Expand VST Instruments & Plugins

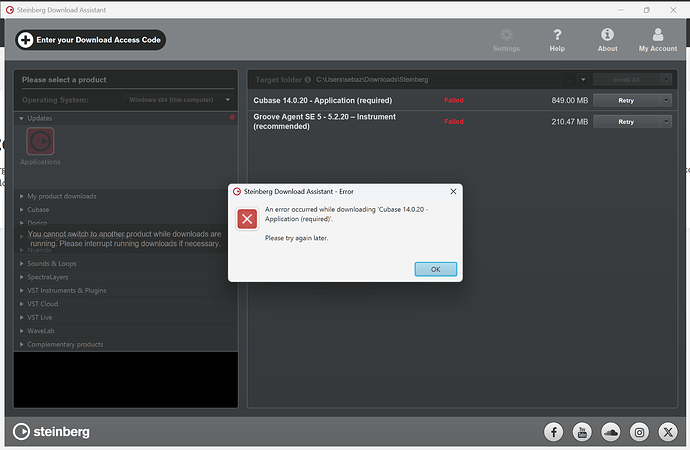pyautogui.click(x=22, y=290)
